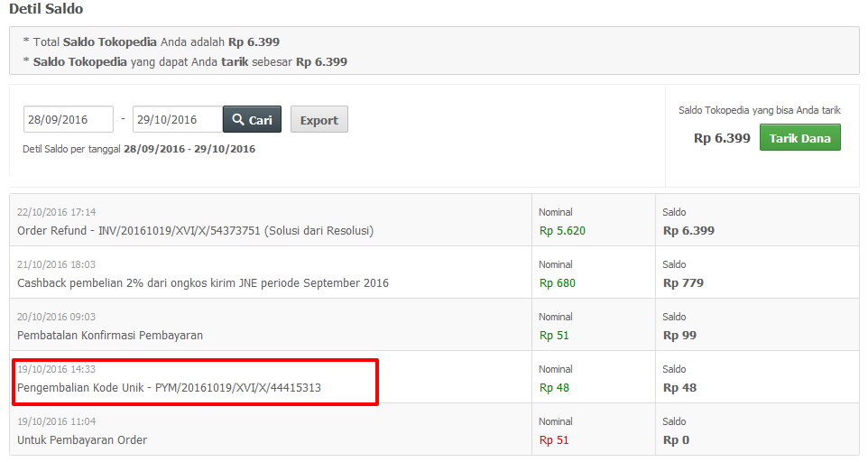Click the withdrawable balance Rp 6.399 beside Tarik Dana
Screen dimensions: 868x462
[x=722, y=138]
